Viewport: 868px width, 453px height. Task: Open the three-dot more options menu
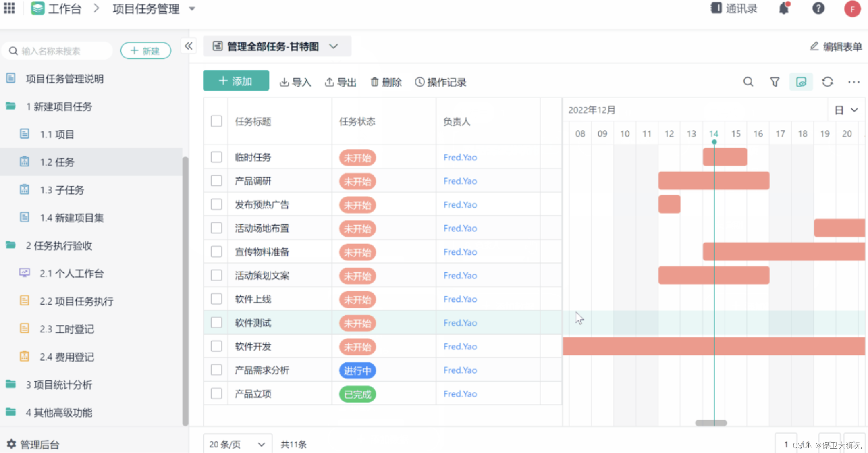(x=853, y=82)
